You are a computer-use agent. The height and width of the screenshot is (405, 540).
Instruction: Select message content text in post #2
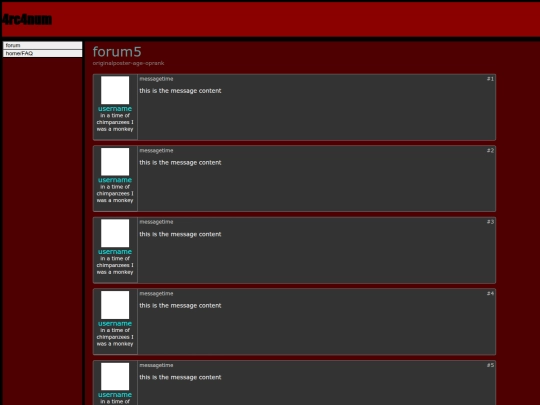coord(180,163)
